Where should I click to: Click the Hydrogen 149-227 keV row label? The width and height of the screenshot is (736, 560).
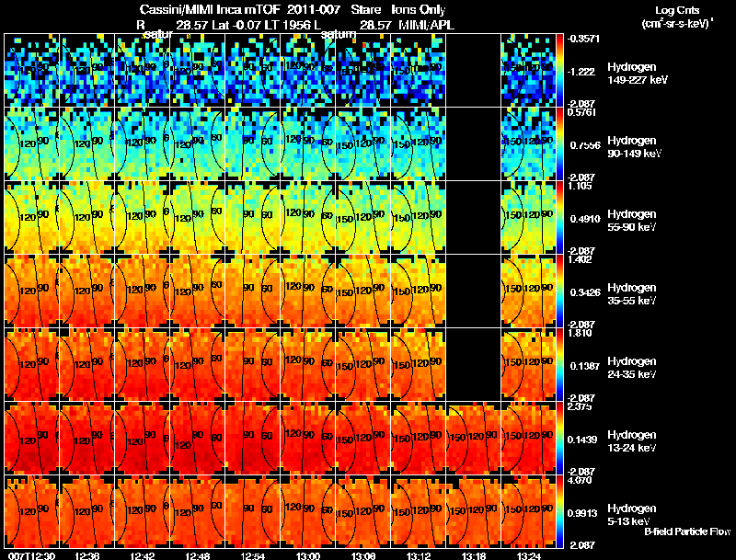[637, 74]
